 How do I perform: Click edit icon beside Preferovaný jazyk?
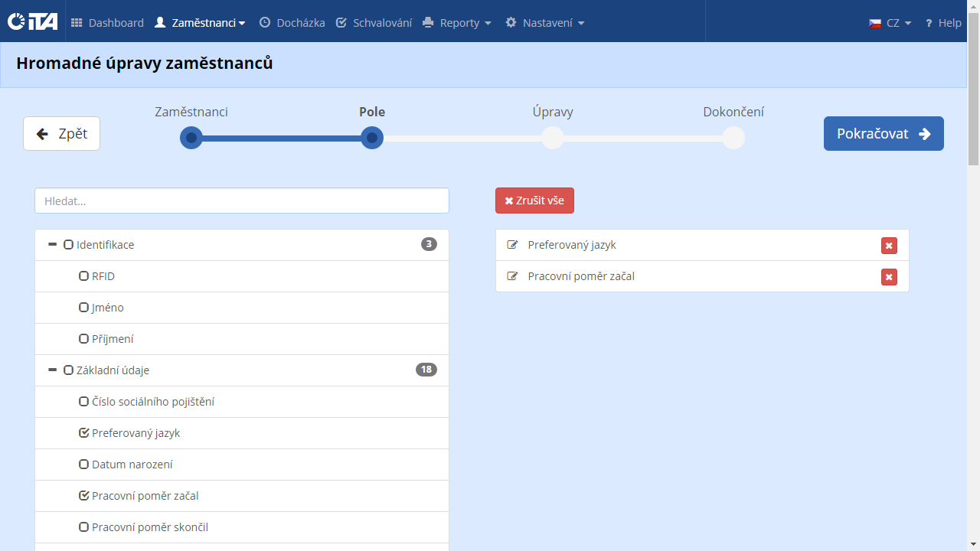coord(513,246)
